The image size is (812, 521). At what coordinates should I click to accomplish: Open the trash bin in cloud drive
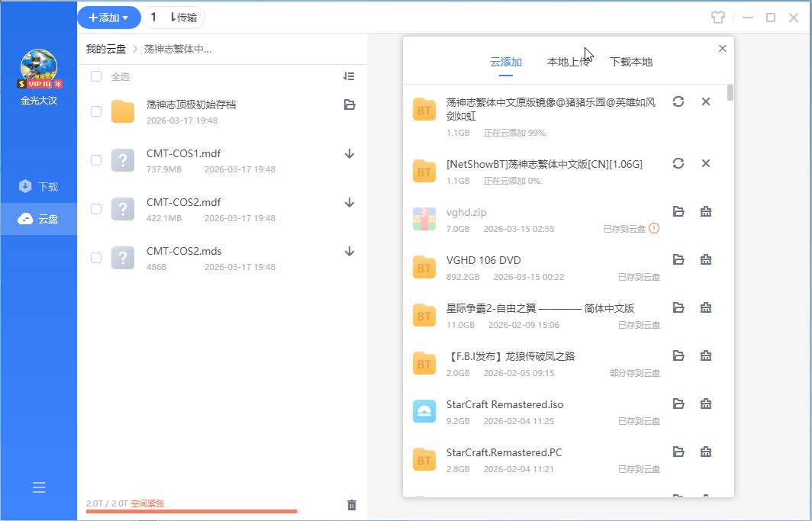point(351,504)
